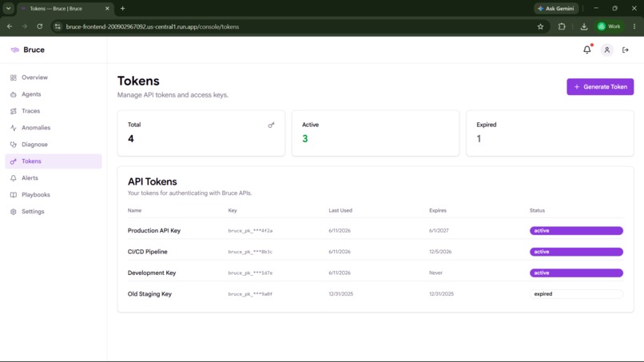Image resolution: width=644 pixels, height=362 pixels.
Task: Click key ending in 4f2a
Action: tap(250, 230)
